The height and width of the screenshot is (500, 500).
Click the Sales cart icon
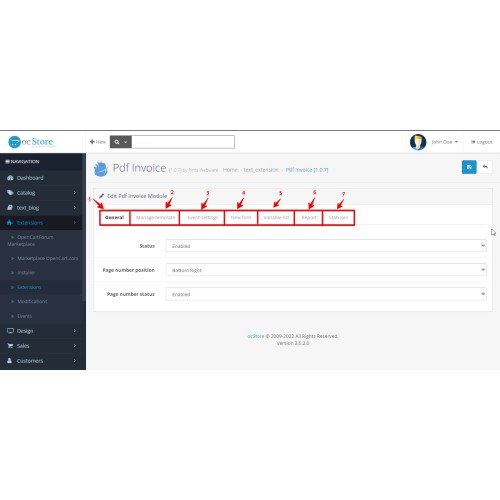tap(10, 346)
